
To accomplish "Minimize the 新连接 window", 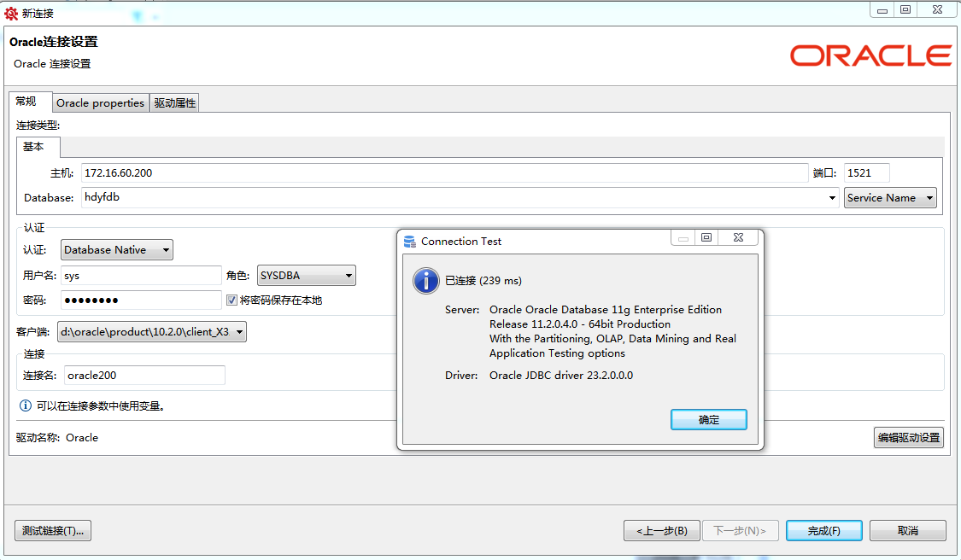I will 882,9.
